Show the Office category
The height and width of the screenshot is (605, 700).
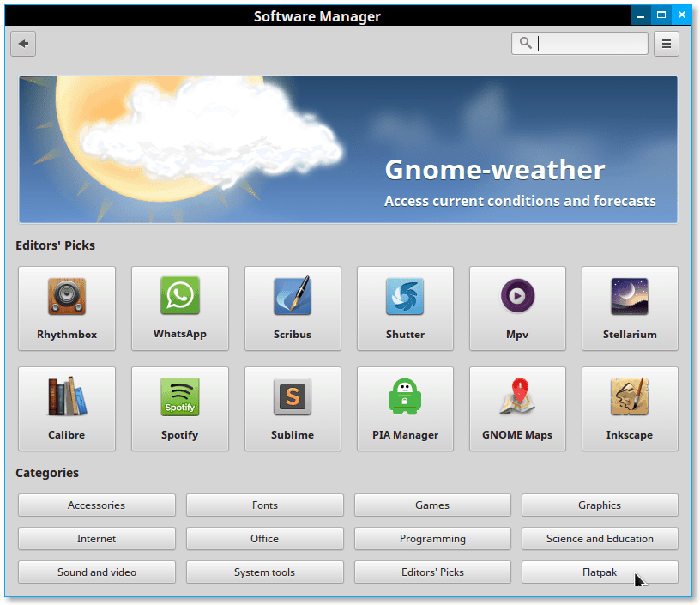265,538
